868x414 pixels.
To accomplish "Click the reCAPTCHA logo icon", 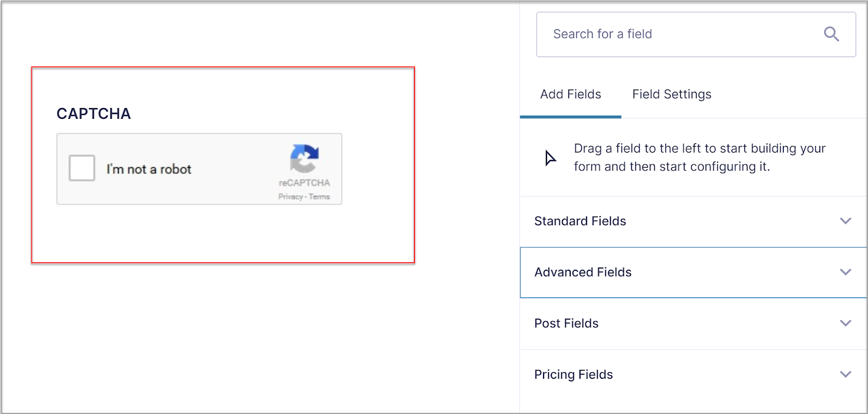I will (304, 158).
